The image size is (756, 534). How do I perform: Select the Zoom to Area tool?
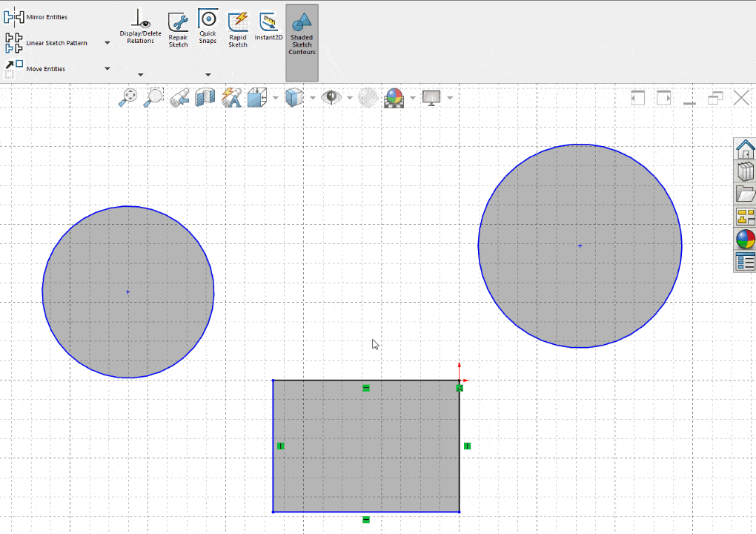coord(154,97)
